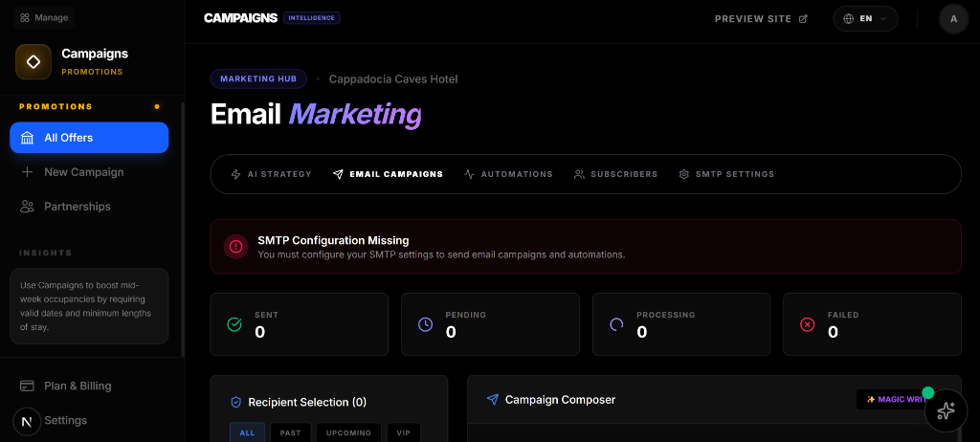Open the Preview Site link
The height and width of the screenshot is (442, 980).
[x=761, y=18]
